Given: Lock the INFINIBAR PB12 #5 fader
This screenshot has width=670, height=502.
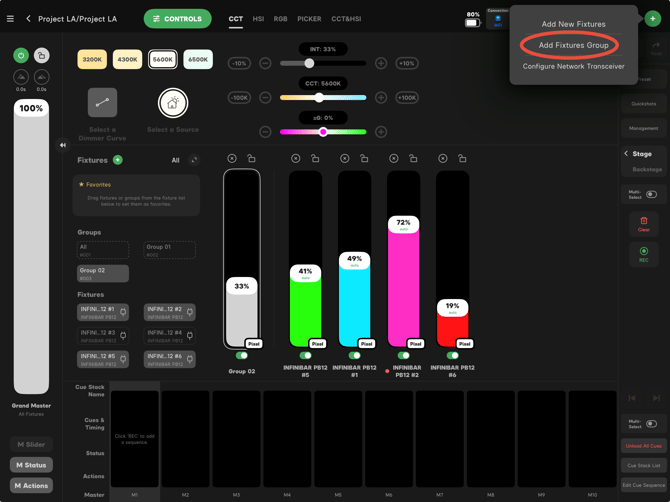Looking at the screenshot, I should coord(315,159).
